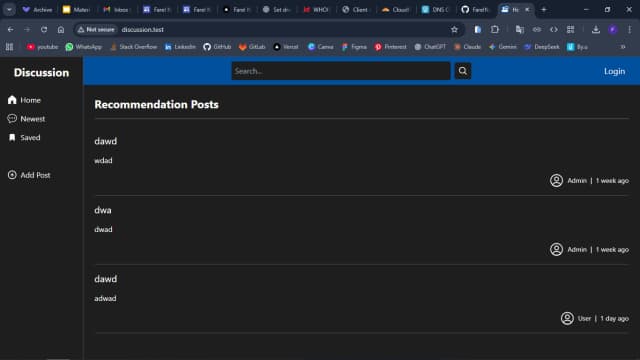The width and height of the screenshot is (640, 360).
Task: Open the profile avatar in toolbar
Action: click(613, 29)
